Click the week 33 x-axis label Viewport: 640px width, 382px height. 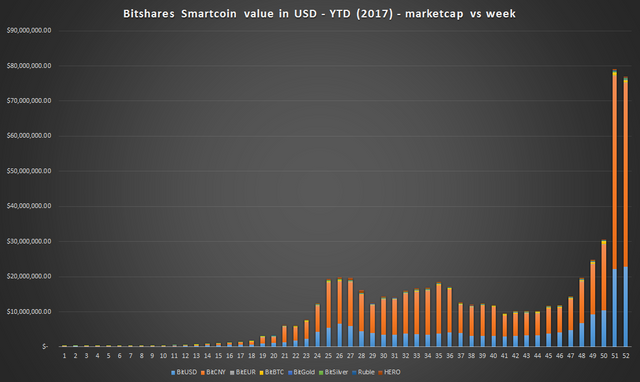click(417, 356)
